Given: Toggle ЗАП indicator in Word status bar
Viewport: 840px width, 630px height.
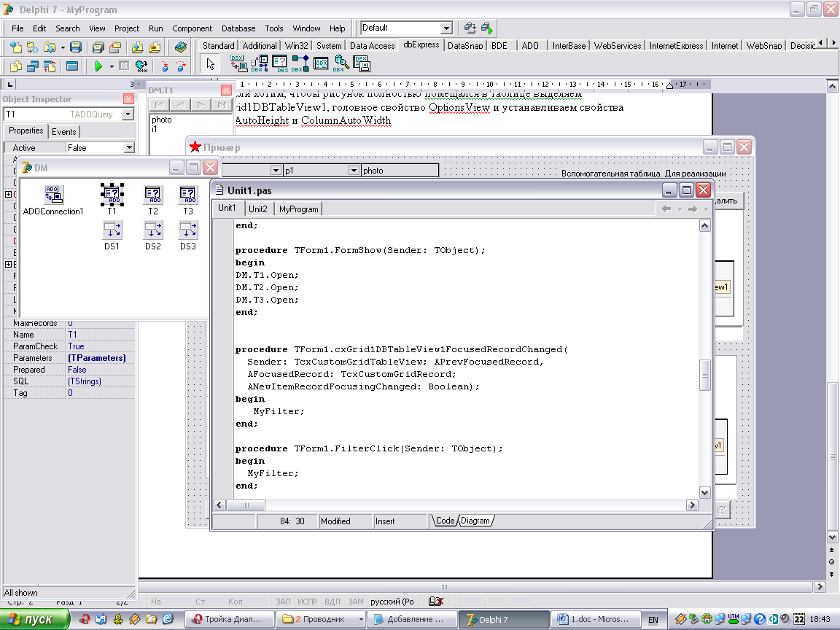Looking at the screenshot, I should click(283, 602).
